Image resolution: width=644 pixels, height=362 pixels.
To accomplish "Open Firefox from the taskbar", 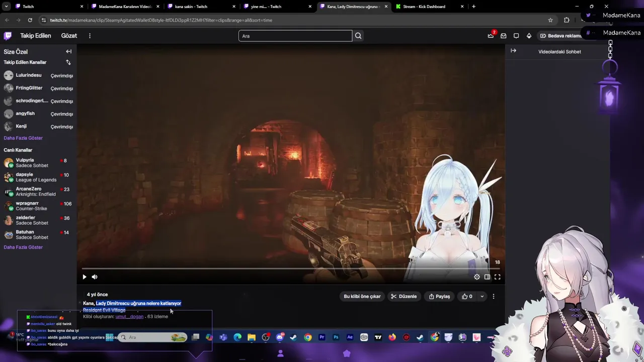I will pyautogui.click(x=392, y=337).
